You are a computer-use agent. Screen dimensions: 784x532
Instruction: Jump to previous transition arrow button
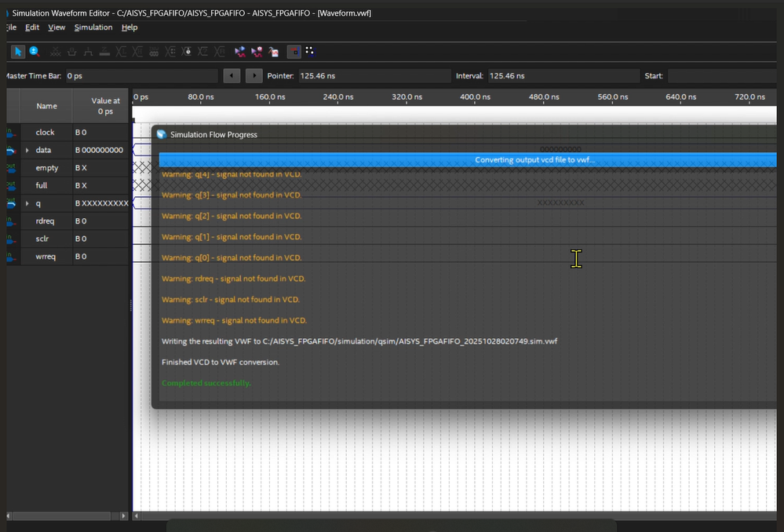coord(232,76)
